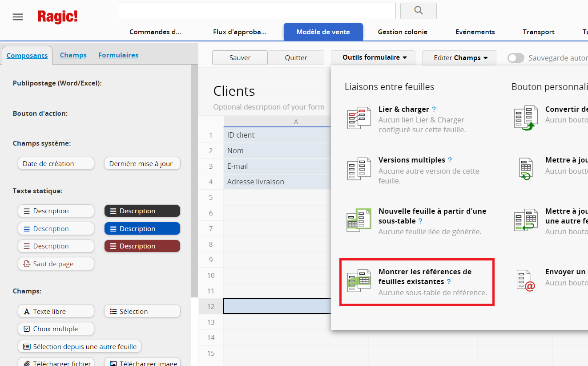Screen dimensions: 588x366
Task: Click the Versions multiples sheet icon
Action: point(358,169)
